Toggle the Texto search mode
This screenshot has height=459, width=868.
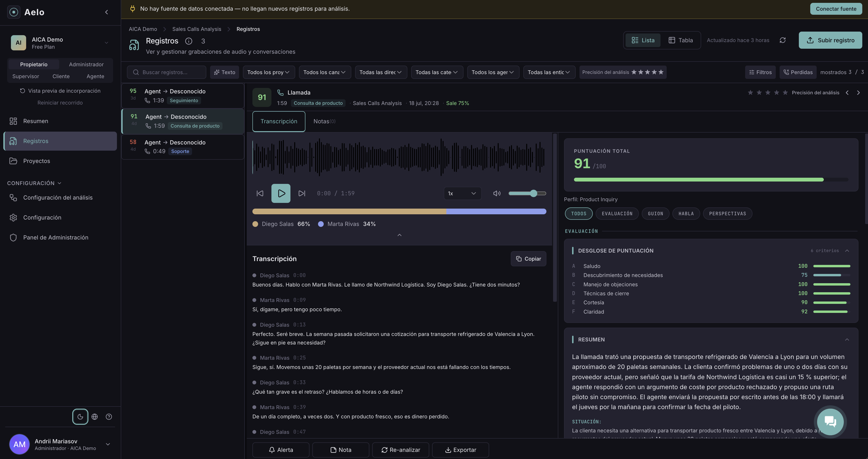pyautogui.click(x=224, y=72)
